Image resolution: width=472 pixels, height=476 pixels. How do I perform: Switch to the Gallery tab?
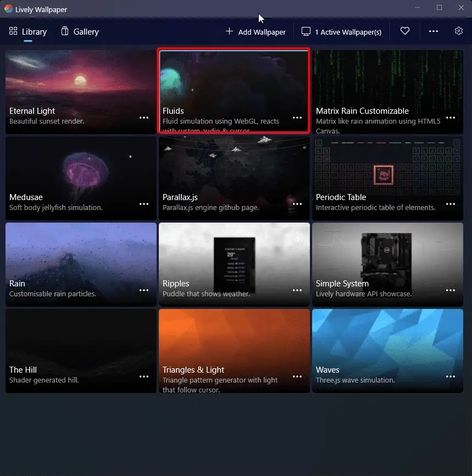coord(80,31)
